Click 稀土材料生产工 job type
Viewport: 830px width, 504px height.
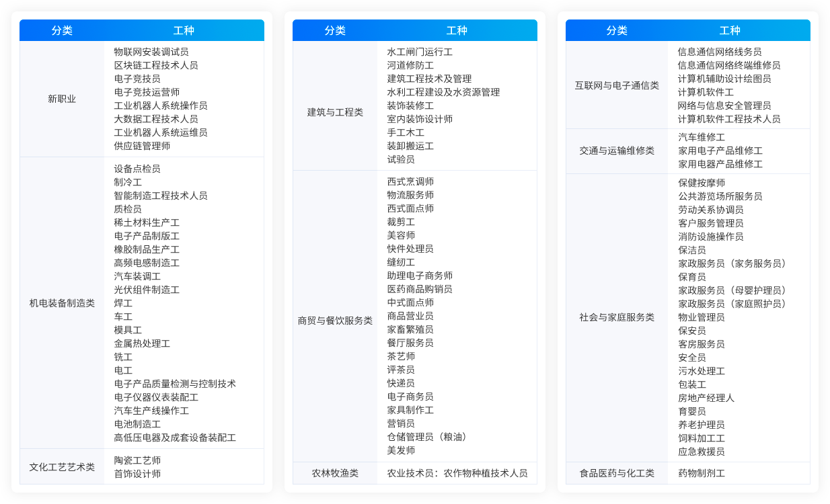(x=147, y=222)
